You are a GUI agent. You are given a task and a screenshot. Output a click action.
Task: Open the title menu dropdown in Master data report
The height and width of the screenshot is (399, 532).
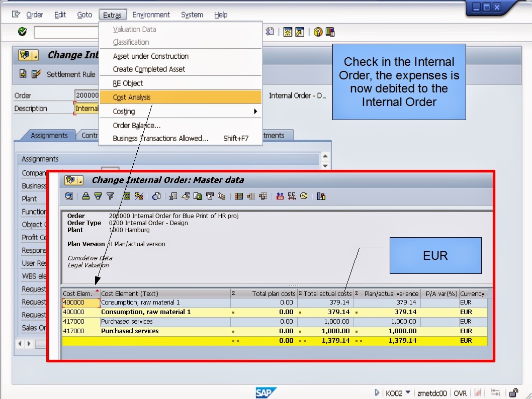(80, 180)
